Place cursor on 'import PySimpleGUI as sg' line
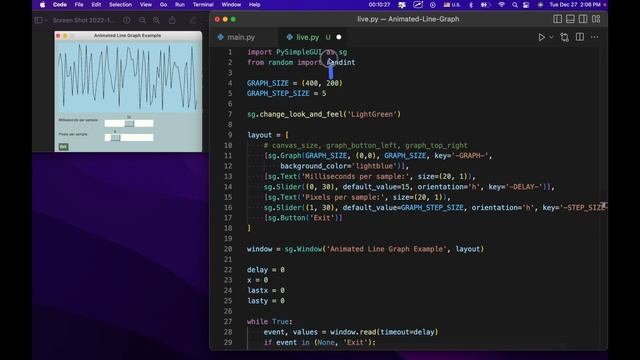 tap(297, 52)
